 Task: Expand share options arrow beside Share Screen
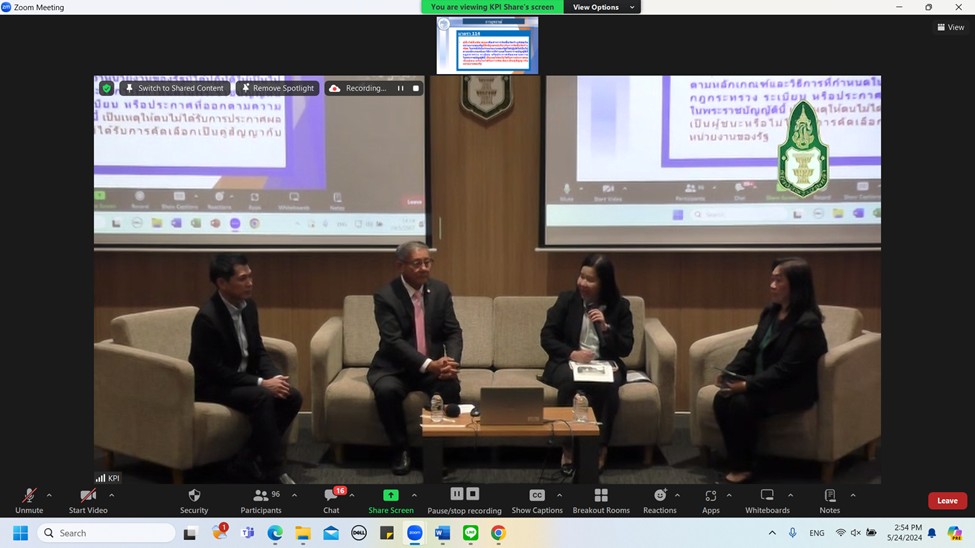point(414,495)
